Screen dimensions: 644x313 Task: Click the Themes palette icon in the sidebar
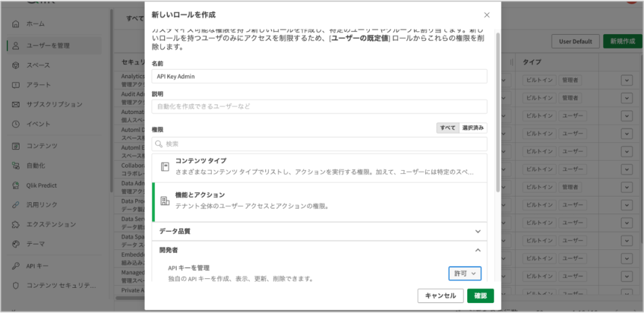(15, 244)
